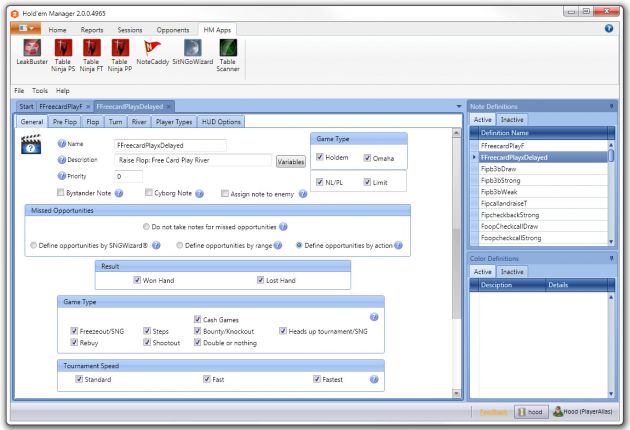Toggle the Freezeout/SNG checkbox
This screenshot has width=630, height=430.
pos(74,331)
